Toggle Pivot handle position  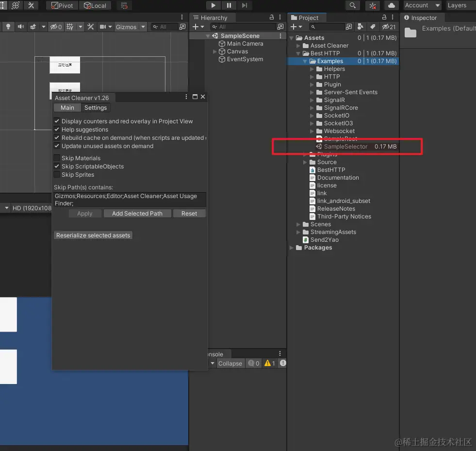click(x=62, y=5)
